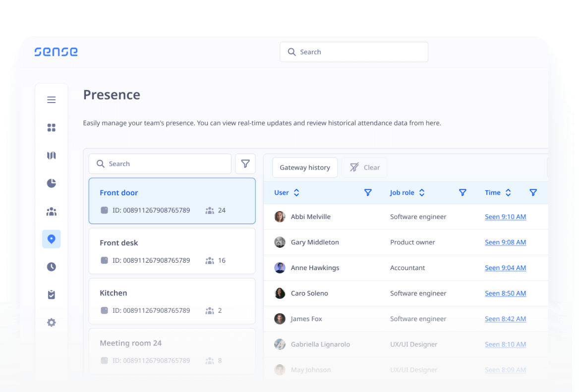This screenshot has width=579, height=392.
Task: Open the settings gear icon in sidebar
Action: point(51,323)
